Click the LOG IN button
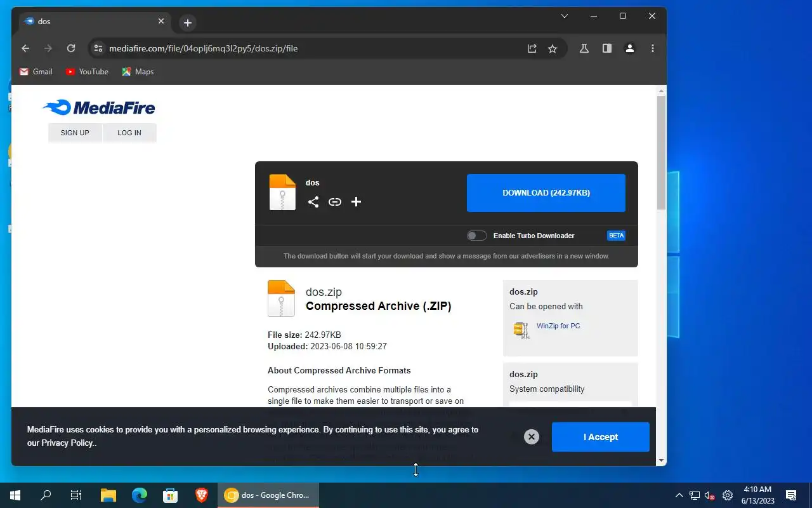812x508 pixels. pyautogui.click(x=129, y=133)
